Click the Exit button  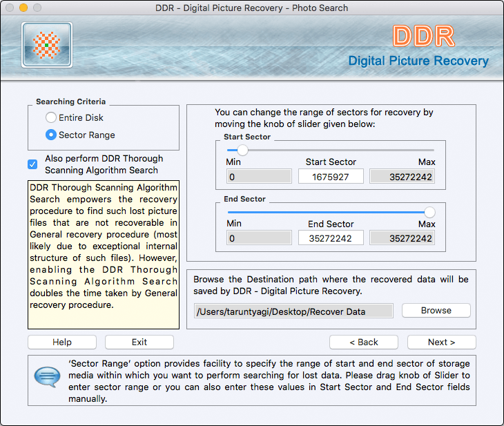pyautogui.click(x=139, y=342)
